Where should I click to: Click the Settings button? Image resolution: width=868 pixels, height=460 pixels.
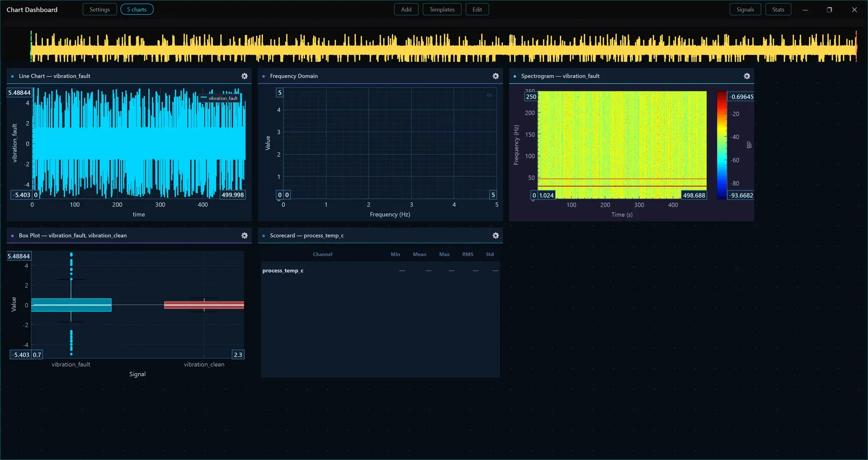pyautogui.click(x=99, y=10)
